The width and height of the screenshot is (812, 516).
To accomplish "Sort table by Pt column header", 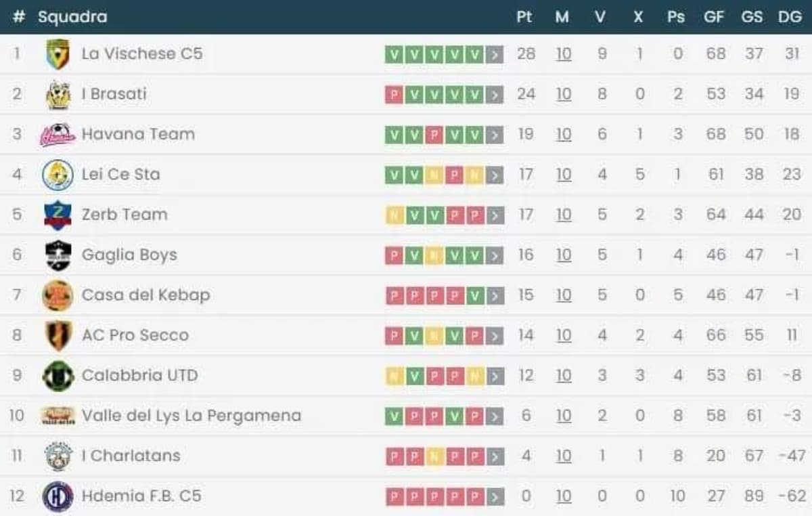I will [x=524, y=17].
